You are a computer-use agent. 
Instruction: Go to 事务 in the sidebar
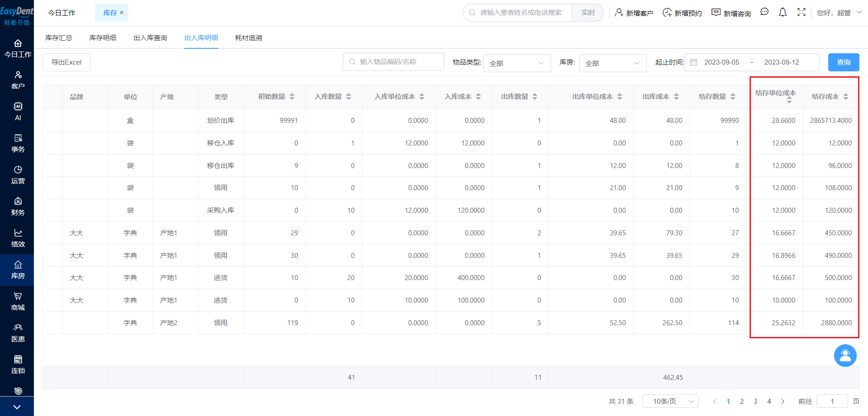click(18, 144)
